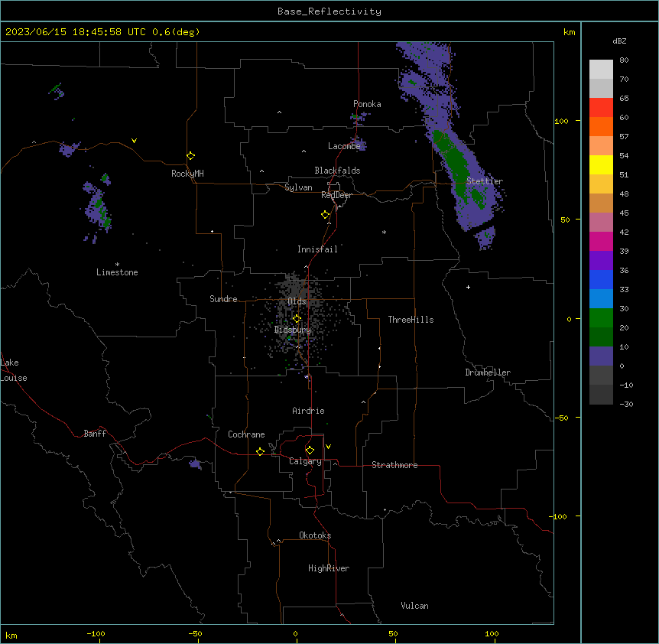Click the -100 tick on the bottom axis
659x644 pixels.
(96, 633)
